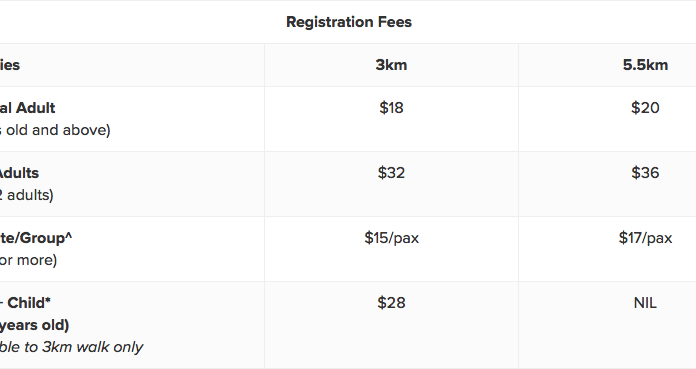This screenshot has width=696, height=369.
Task: Click the $20 adult 5.5km fee
Action: pyautogui.click(x=645, y=107)
